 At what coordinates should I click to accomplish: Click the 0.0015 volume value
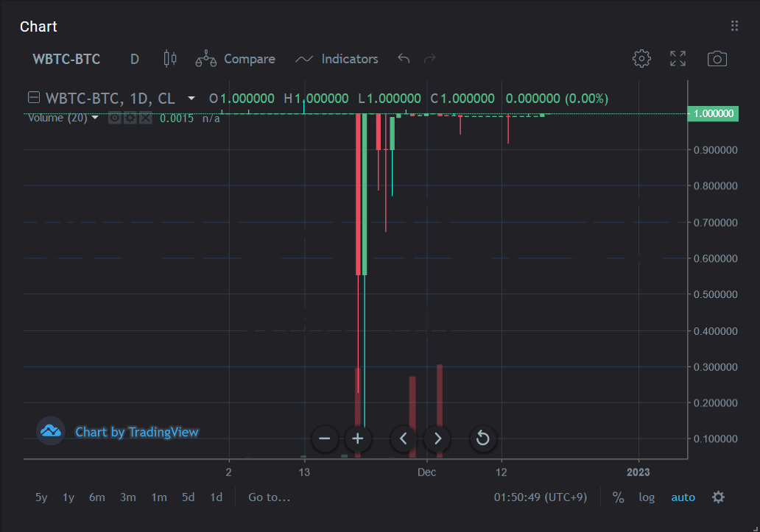(177, 118)
